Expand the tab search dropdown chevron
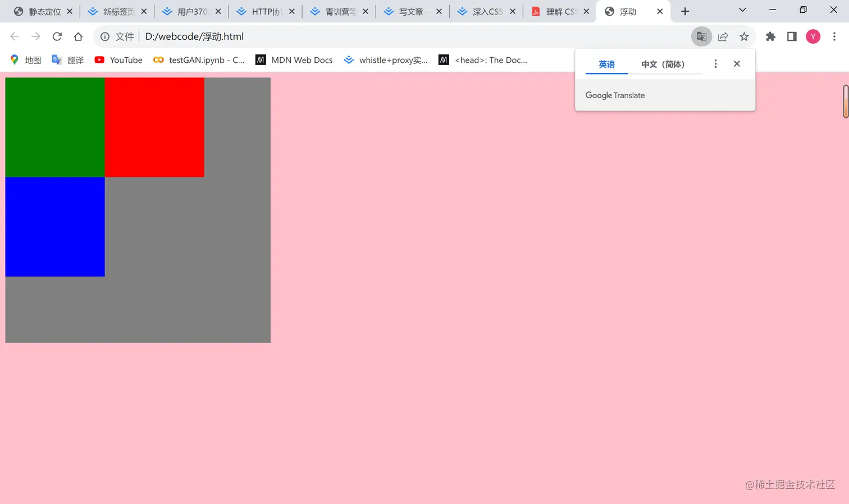 point(742,10)
